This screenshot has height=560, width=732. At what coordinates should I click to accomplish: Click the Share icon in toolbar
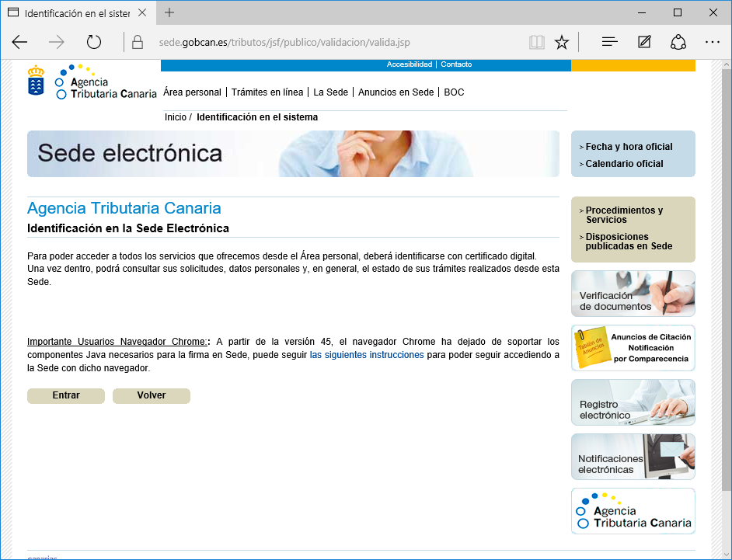coord(678,42)
